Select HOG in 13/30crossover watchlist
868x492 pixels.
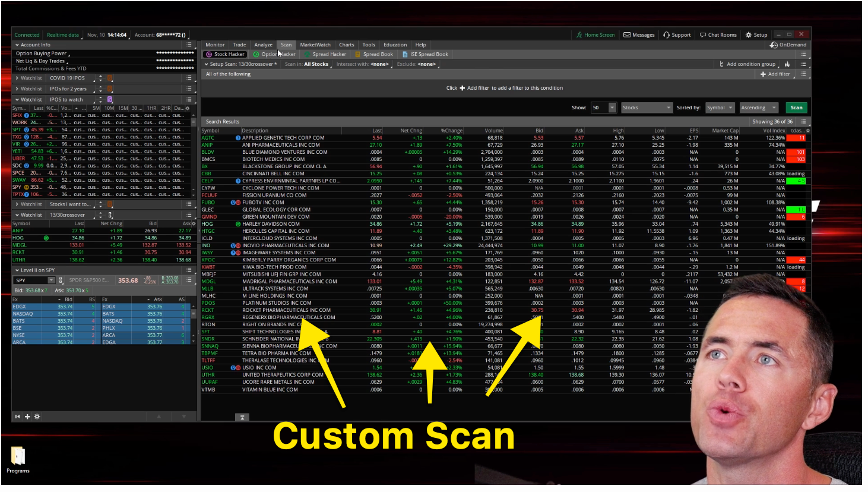point(103,238)
